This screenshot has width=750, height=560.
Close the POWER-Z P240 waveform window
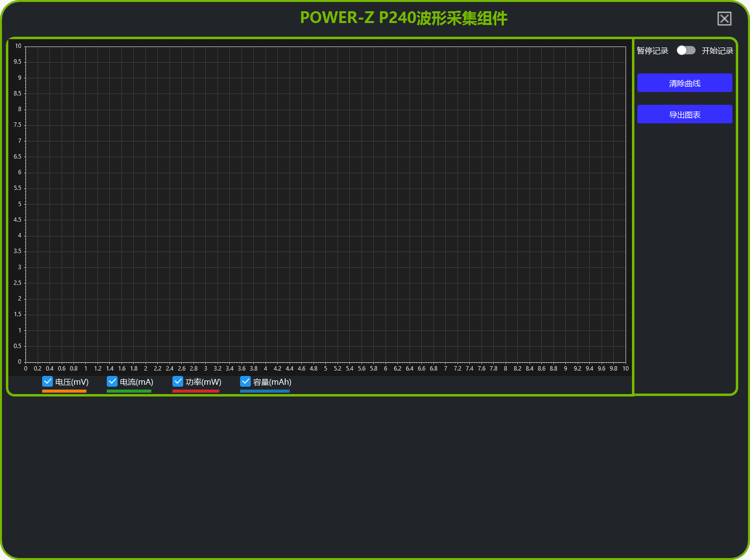coord(724,19)
